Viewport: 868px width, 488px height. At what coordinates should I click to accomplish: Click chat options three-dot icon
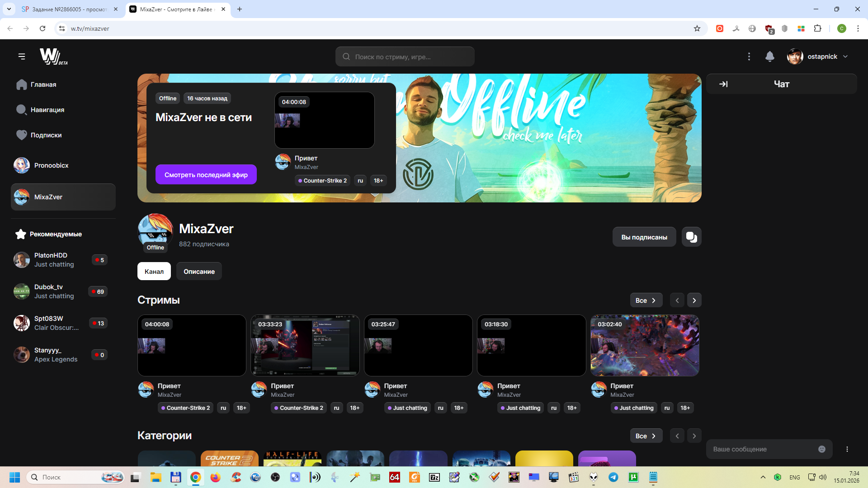(x=847, y=449)
